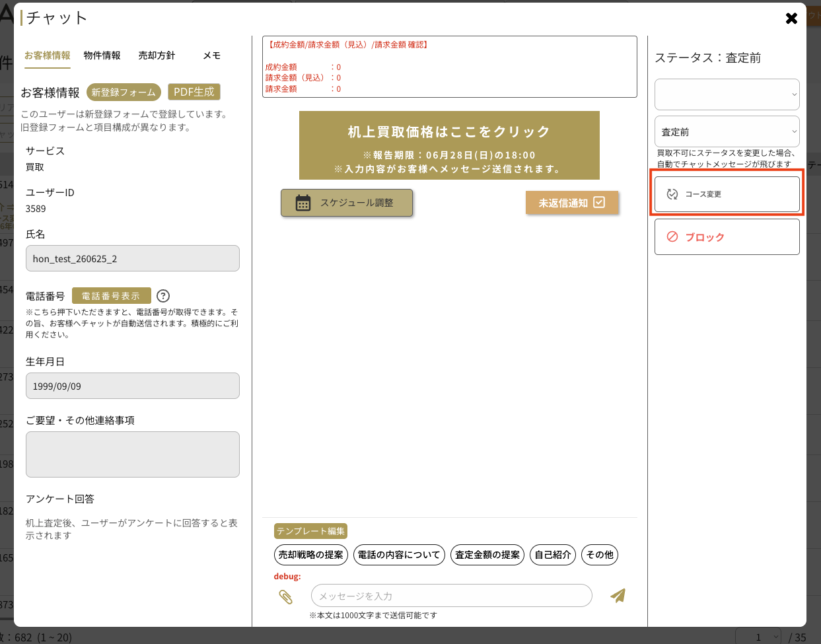This screenshot has width=821, height=644.
Task: Toggle the 未返信通知 checkbox
Action: (599, 202)
